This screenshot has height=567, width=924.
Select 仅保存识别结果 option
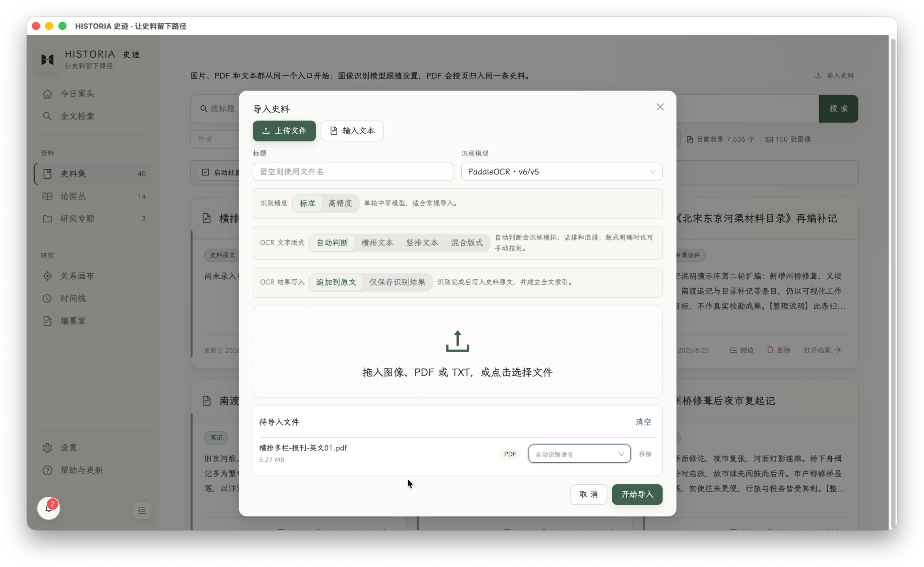pyautogui.click(x=397, y=282)
